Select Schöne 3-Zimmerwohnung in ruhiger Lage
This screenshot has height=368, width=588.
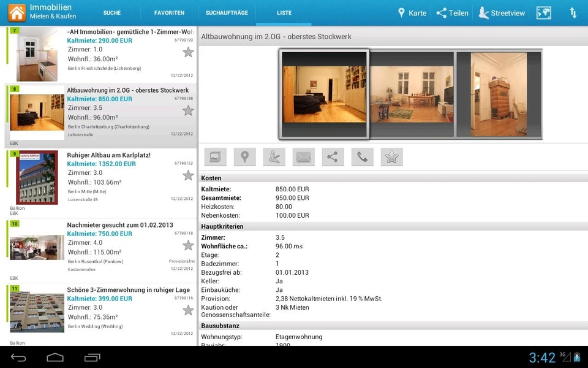click(128, 290)
